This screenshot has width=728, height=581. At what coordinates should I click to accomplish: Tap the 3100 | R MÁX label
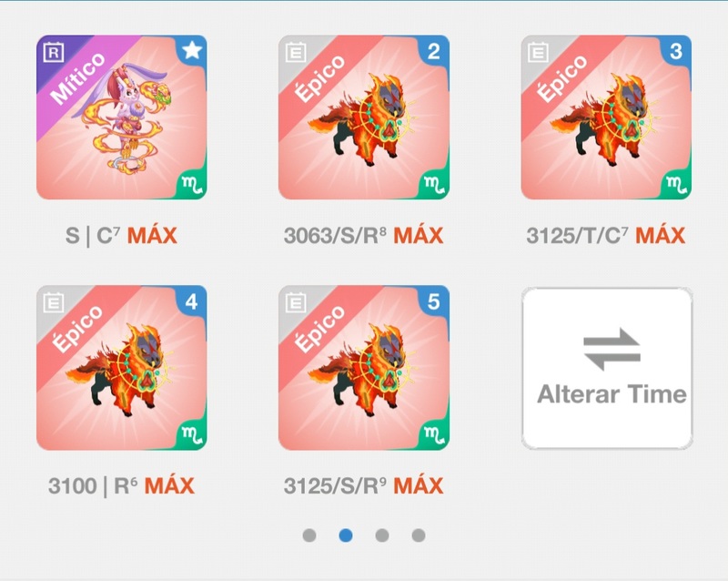pos(121,485)
